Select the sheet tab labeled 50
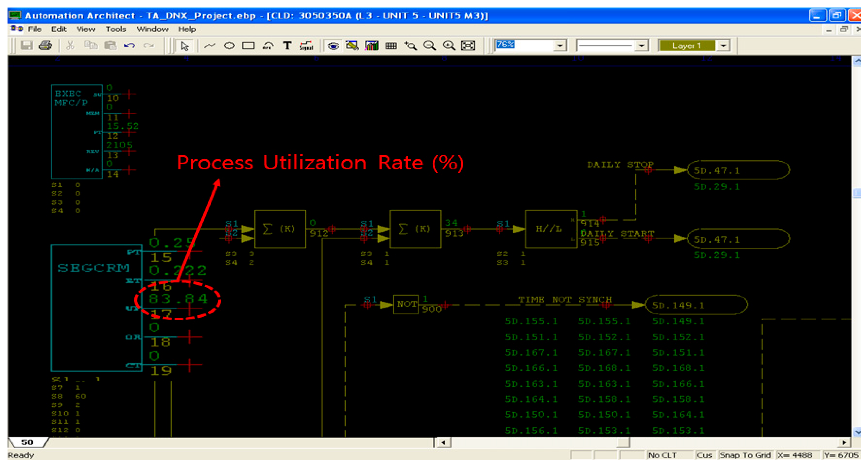This screenshot has height=467, width=868. pyautogui.click(x=27, y=442)
